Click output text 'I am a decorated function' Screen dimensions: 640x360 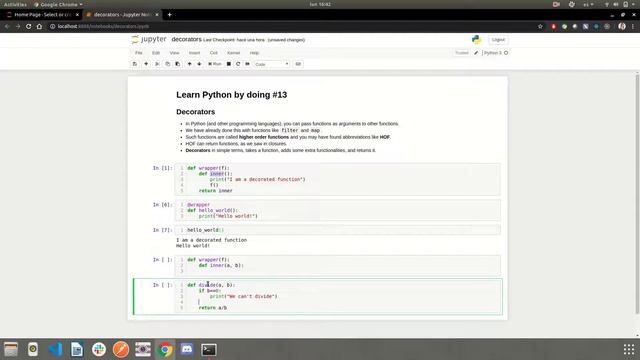pos(211,240)
